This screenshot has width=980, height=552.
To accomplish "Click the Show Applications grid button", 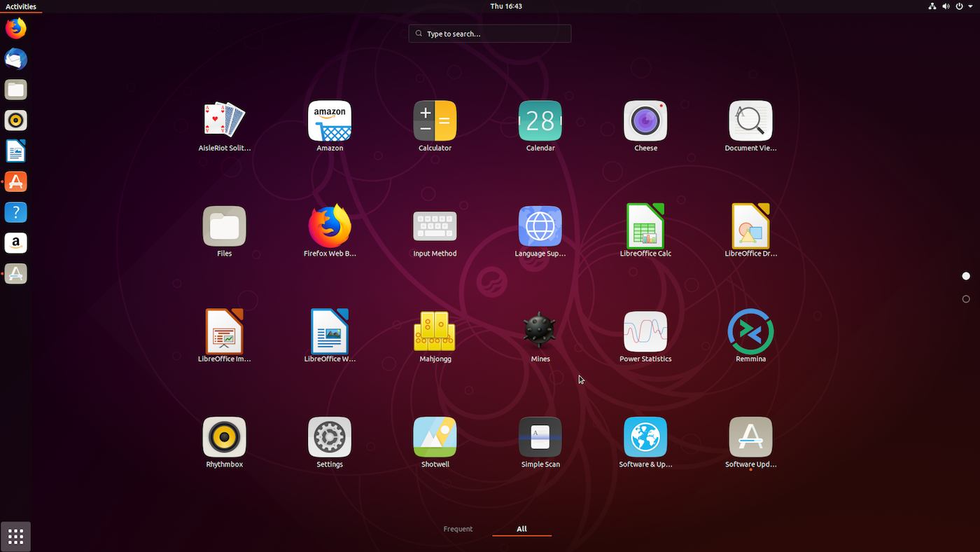I will (x=15, y=536).
